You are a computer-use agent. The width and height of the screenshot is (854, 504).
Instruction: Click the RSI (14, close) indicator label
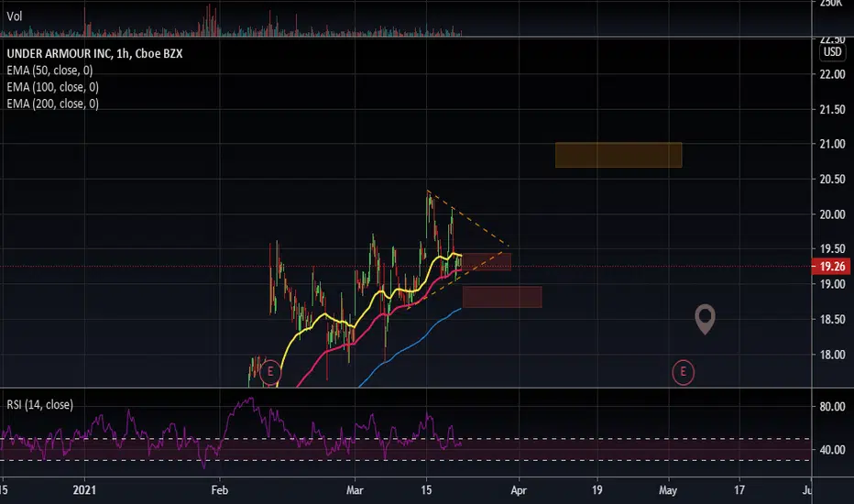click(x=39, y=405)
